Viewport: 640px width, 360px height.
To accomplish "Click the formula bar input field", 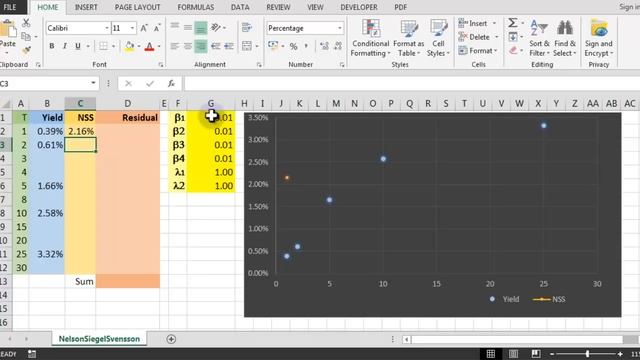I will tap(411, 83).
